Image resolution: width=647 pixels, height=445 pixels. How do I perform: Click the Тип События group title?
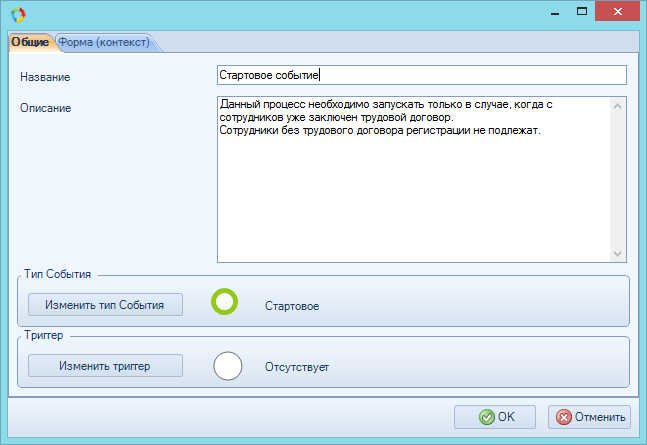pos(57,274)
